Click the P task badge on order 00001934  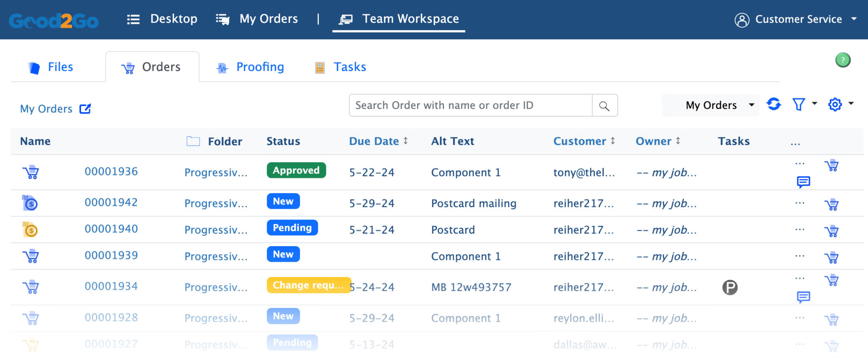730,288
